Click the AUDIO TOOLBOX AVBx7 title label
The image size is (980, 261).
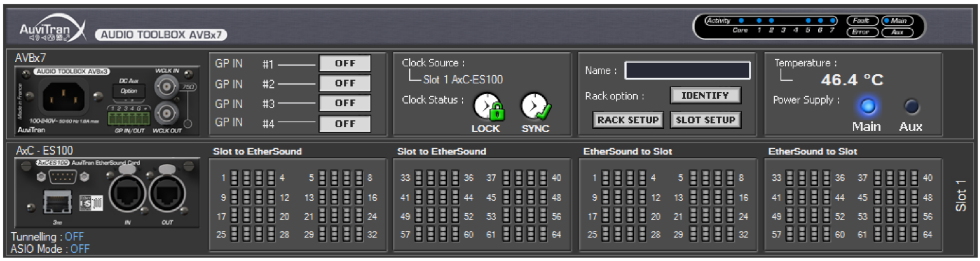pos(161,34)
